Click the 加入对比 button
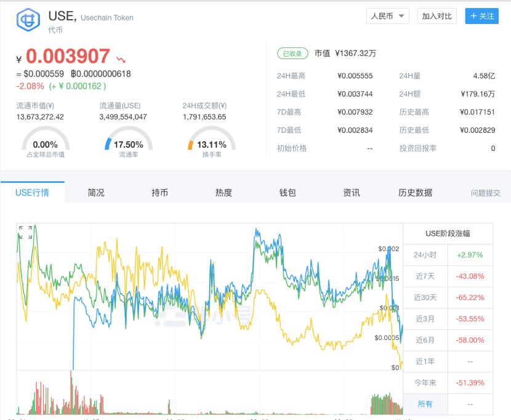 [437, 16]
